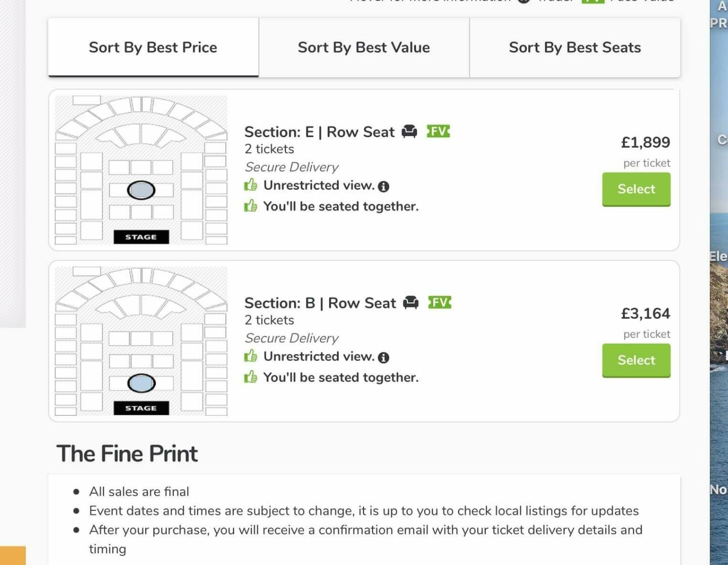Screen dimensions: 728x565
Task: Select the £3,164 Section B tickets
Action: click(x=636, y=360)
